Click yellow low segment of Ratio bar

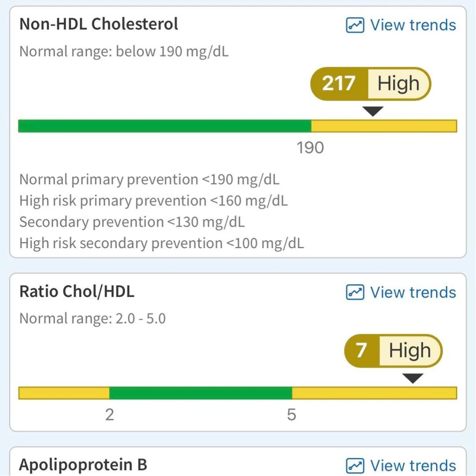click(64, 393)
